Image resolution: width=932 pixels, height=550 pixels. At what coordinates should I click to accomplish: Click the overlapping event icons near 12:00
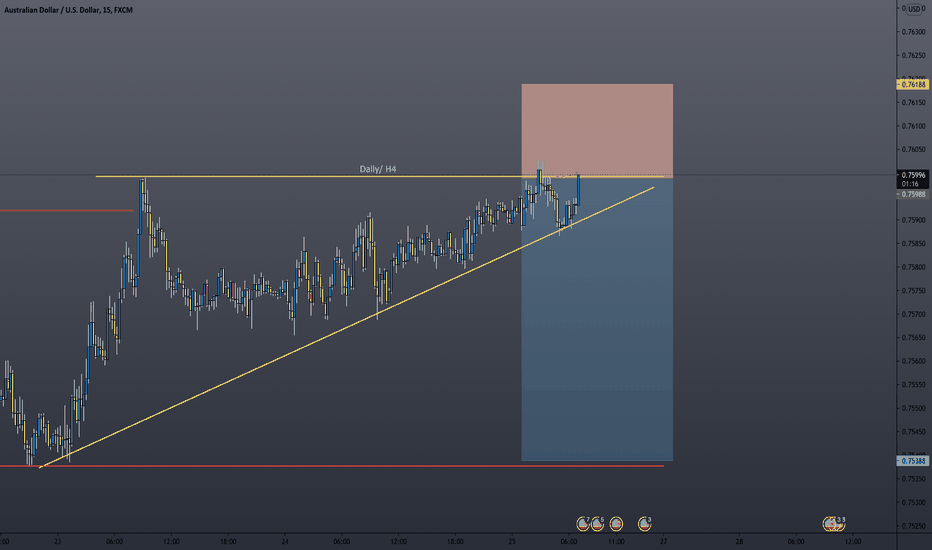(x=834, y=523)
